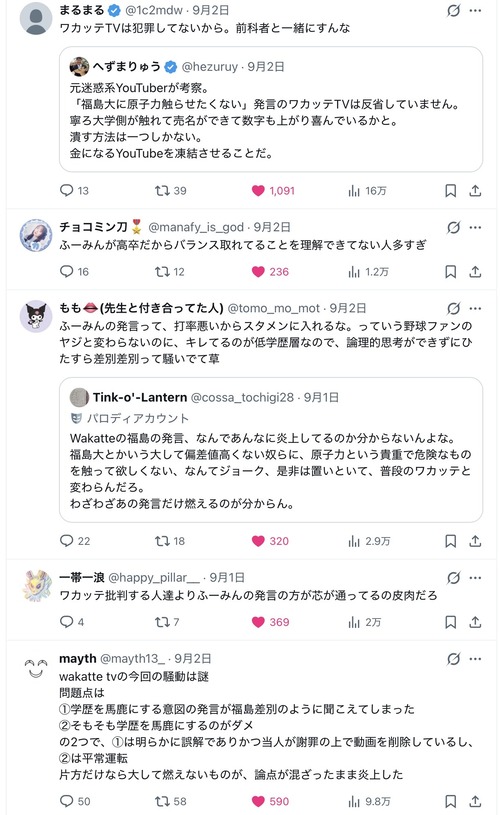Screen dimensions: 500x815
Task: Open more options on まるまる's post
Action: [475, 10]
